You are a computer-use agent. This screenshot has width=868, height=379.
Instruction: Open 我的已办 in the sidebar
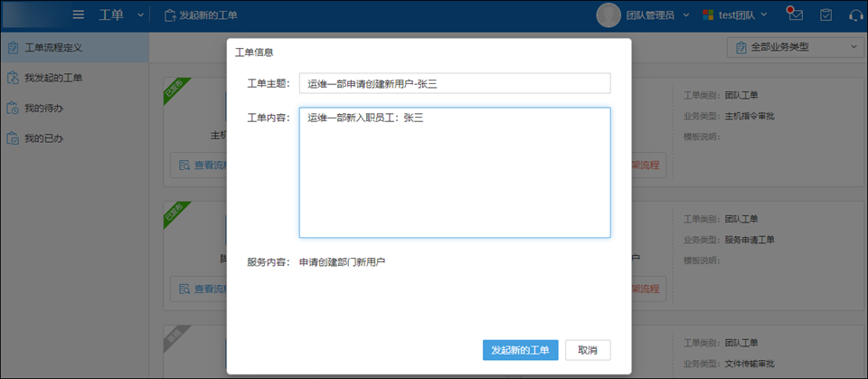tap(74, 138)
